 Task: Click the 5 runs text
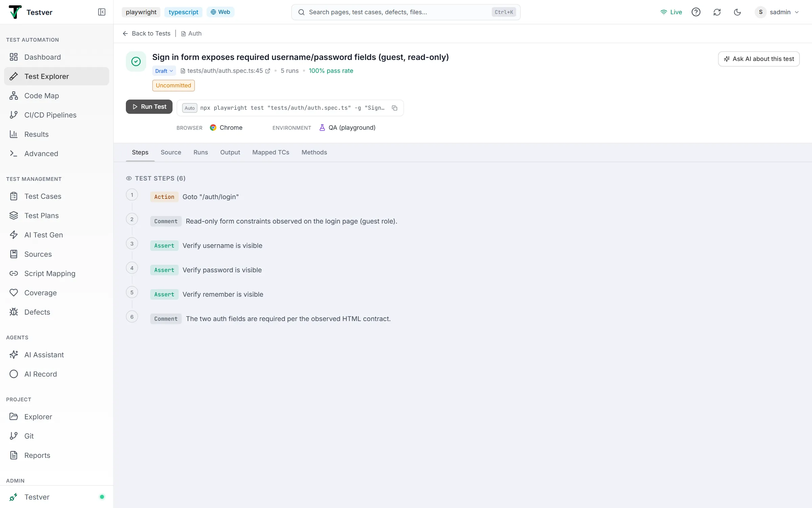point(290,71)
